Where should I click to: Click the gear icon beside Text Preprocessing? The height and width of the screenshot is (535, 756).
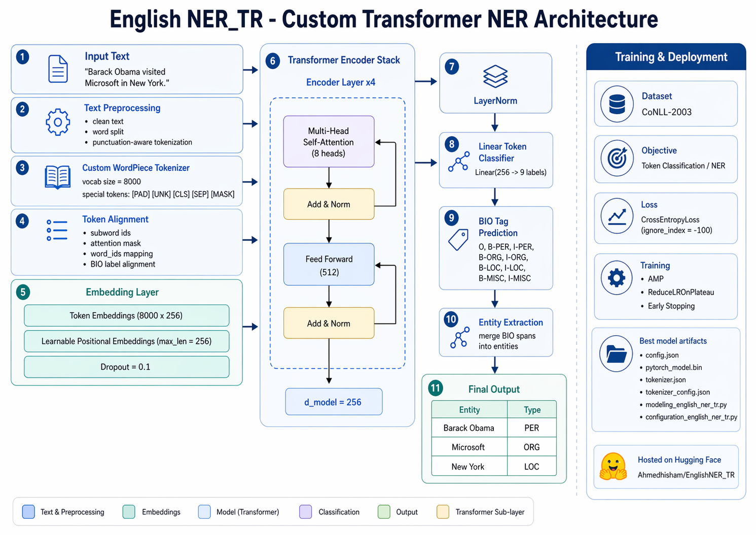58,122
